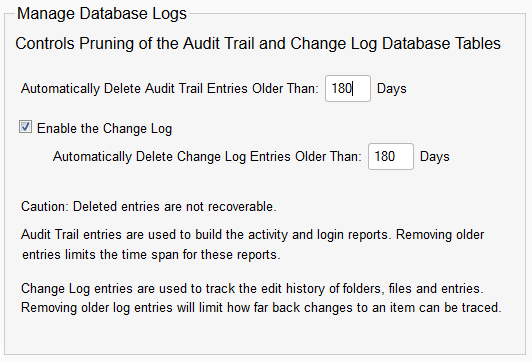This screenshot has width=532, height=363.
Task: Click 'Automatically Delete Change Log Entries Older Than' label
Action: pyautogui.click(x=207, y=156)
